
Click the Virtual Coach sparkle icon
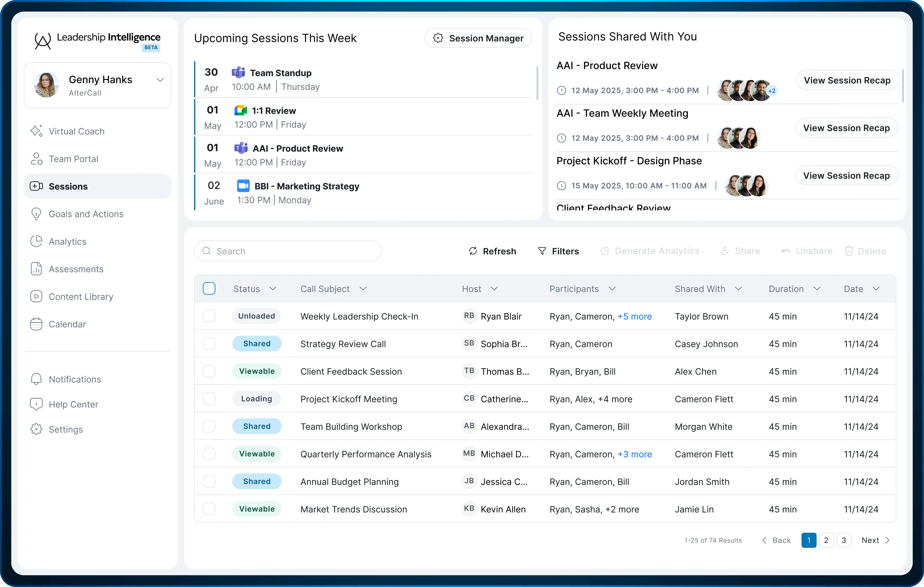click(x=36, y=131)
